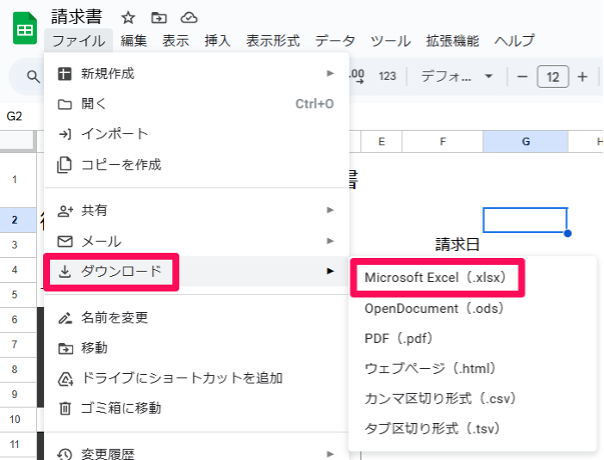This screenshot has height=460, width=604.
Task: Download as タブ区切り形式 (.tsv)
Action: tap(472, 428)
